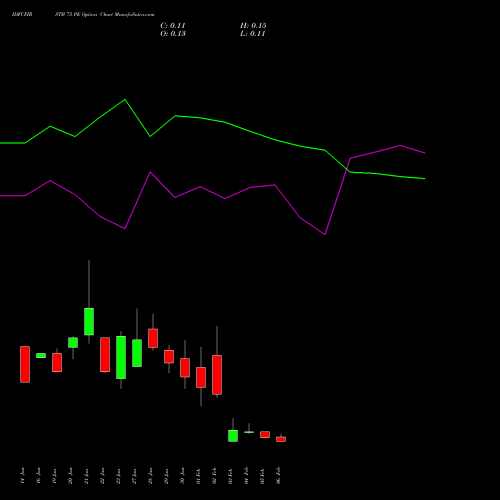This screenshot has height=500, width=500.
Task: Click the 14 Jan date axis label
Action: 23,476
